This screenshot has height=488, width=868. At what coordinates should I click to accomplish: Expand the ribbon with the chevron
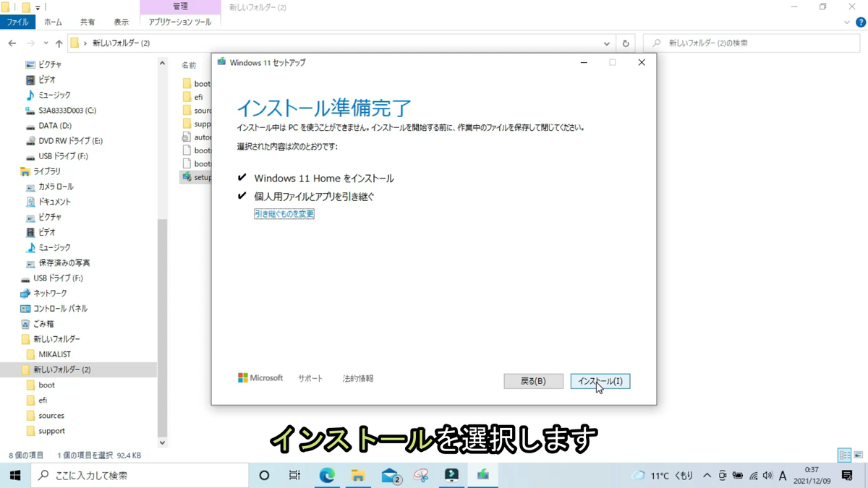tap(847, 22)
